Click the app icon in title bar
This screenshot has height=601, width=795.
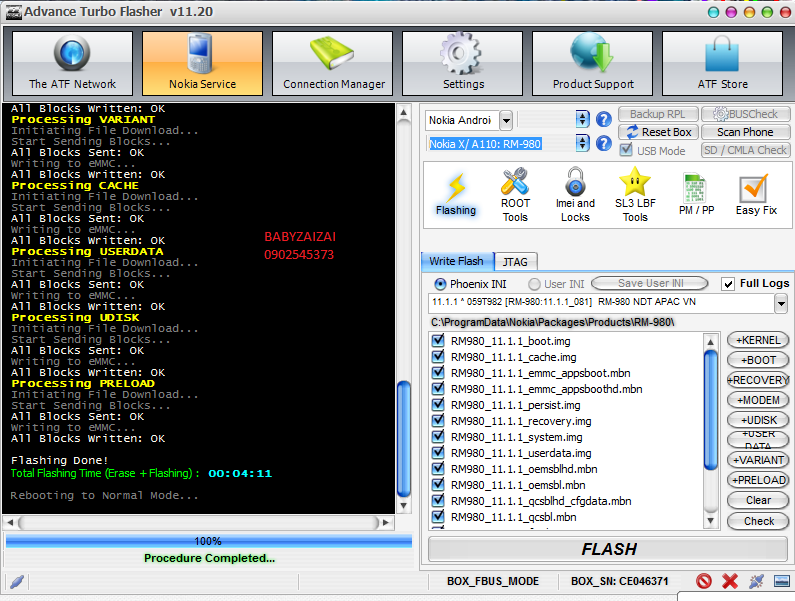[13, 12]
